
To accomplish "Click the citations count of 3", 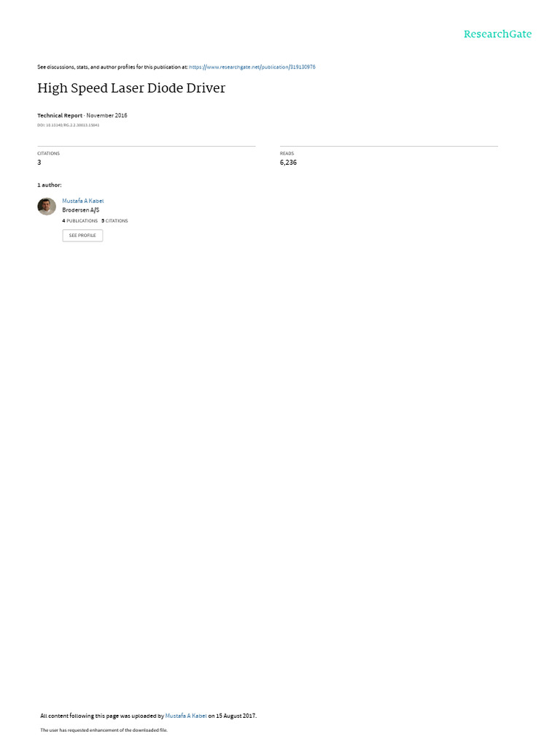I will 39,163.
